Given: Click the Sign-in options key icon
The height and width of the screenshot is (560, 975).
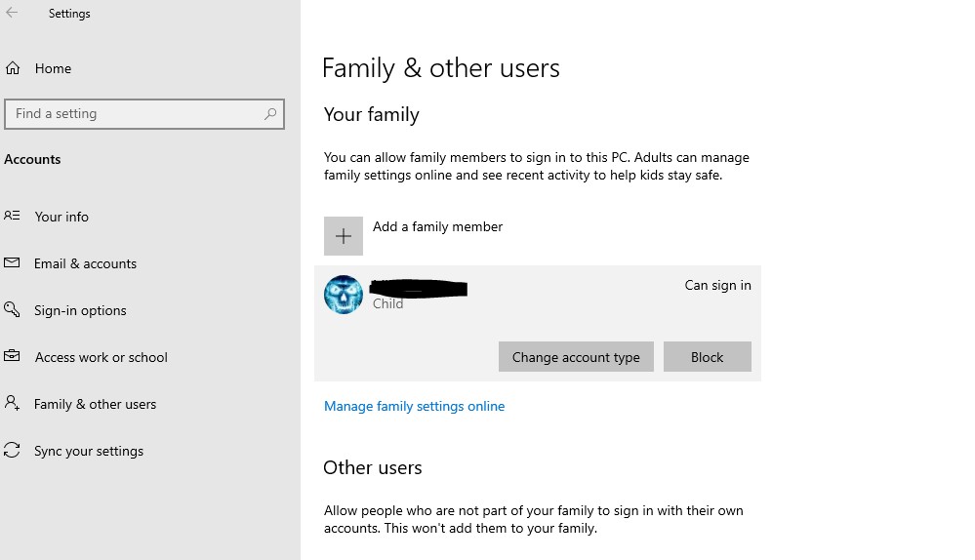Looking at the screenshot, I should [12, 310].
